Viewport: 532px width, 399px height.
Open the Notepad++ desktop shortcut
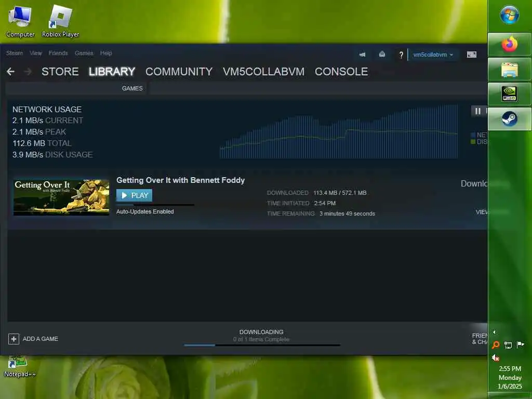pos(19,366)
